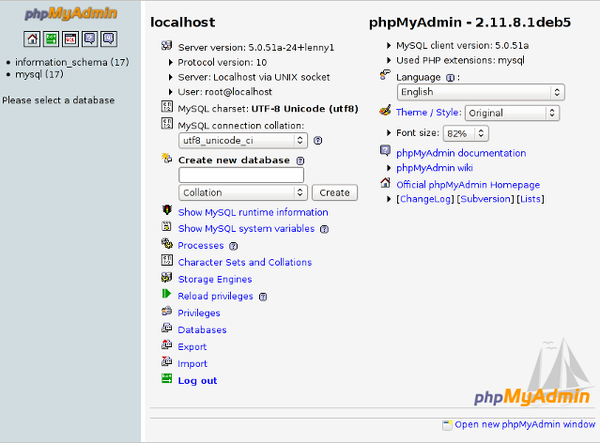The width and height of the screenshot is (600, 443).
Task: Open Language info help icon
Action: click(x=450, y=78)
